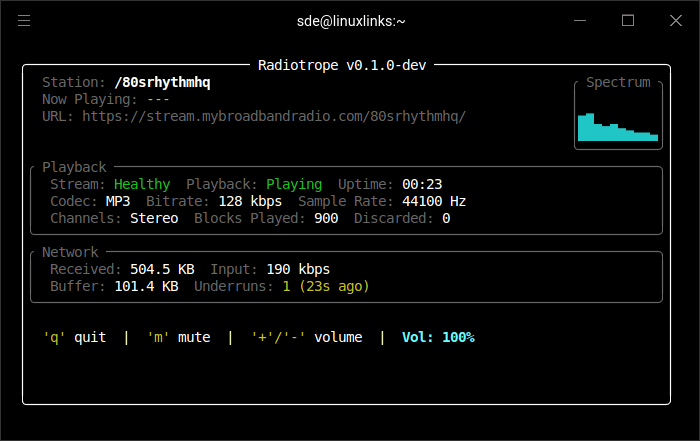Screen dimensions: 700x441
Task: Minimize the terminal window
Action: tap(580, 21)
